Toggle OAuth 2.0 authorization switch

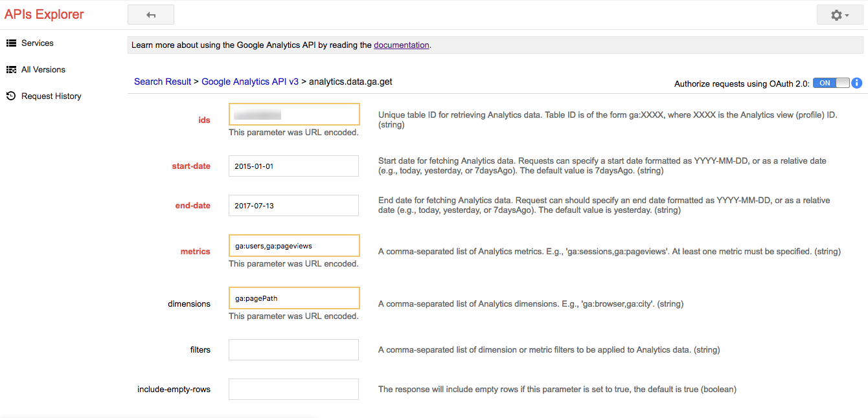tap(831, 83)
